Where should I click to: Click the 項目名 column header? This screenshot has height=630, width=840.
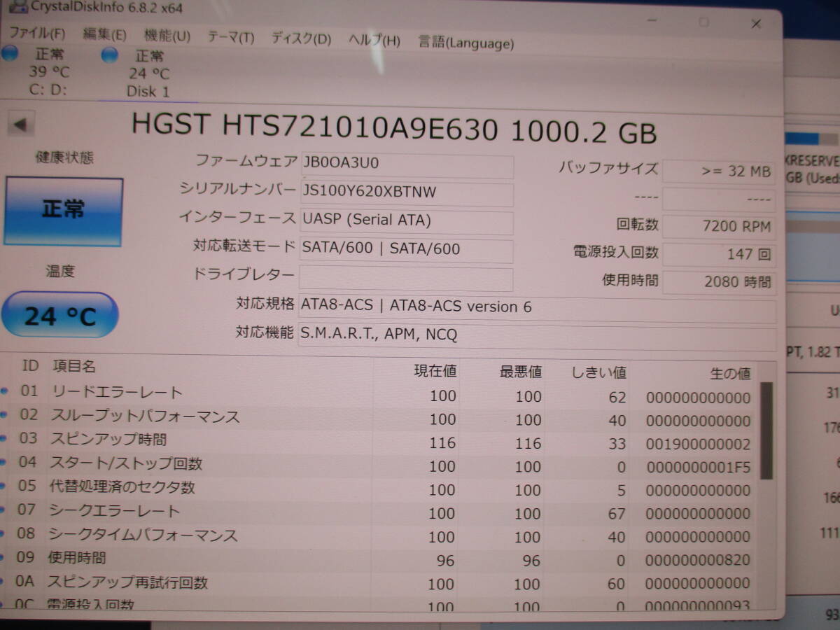(75, 366)
